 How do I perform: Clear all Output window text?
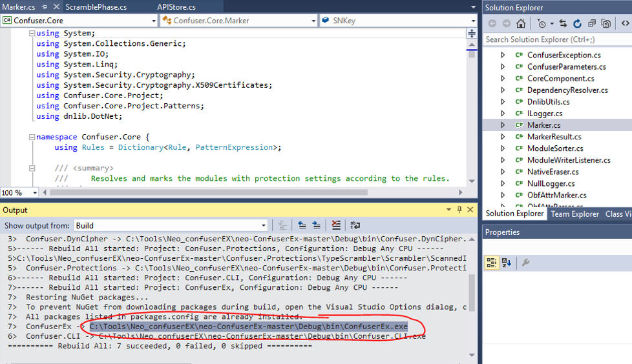336,225
